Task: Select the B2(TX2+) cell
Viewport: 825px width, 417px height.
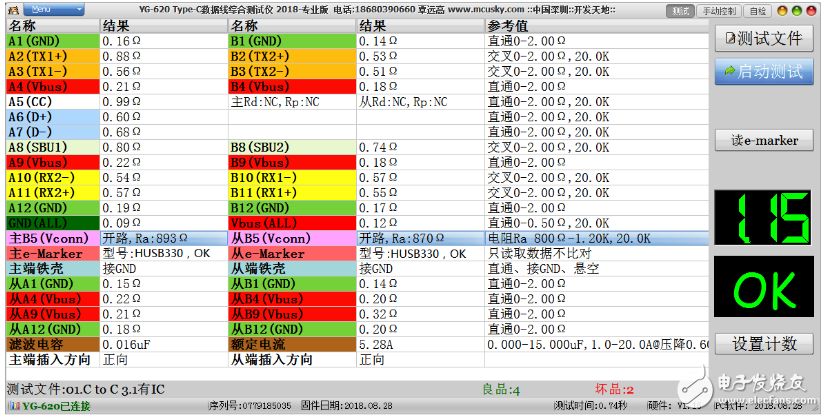Action: click(x=292, y=56)
